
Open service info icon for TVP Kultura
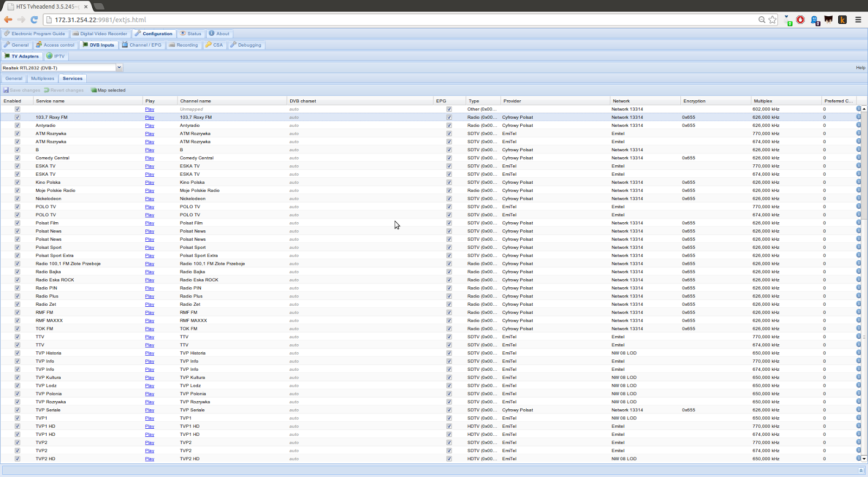pos(858,377)
